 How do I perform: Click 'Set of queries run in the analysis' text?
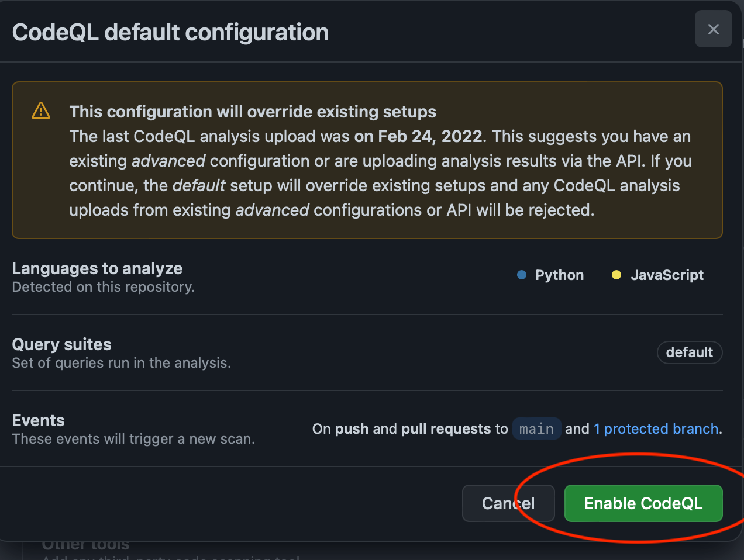pos(121,363)
